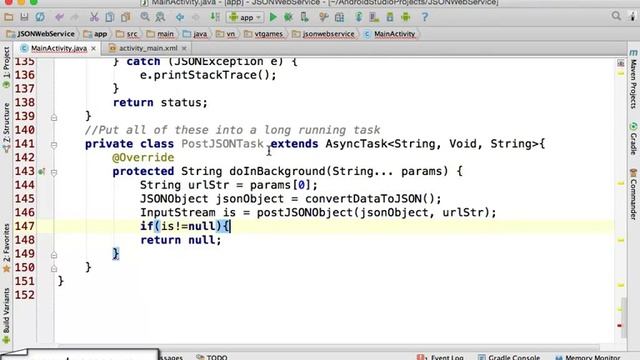This screenshot has width=640, height=360.
Task: Click the Replace icon in toolbar
Action: coord(160,17)
